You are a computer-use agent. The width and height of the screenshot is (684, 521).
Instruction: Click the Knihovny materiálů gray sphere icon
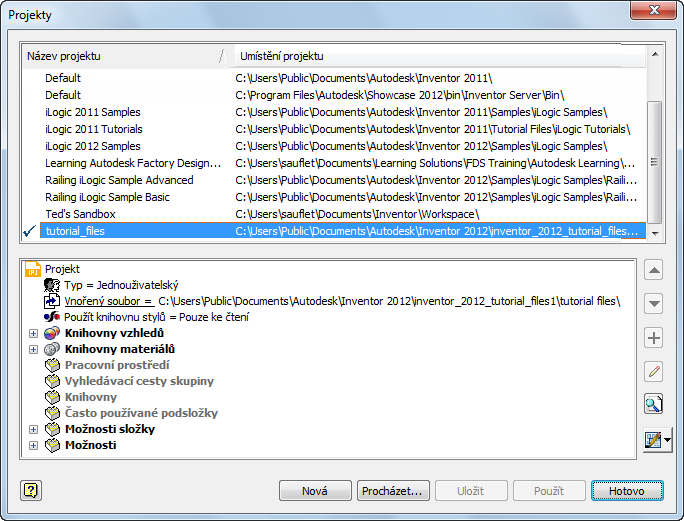tap(52, 349)
